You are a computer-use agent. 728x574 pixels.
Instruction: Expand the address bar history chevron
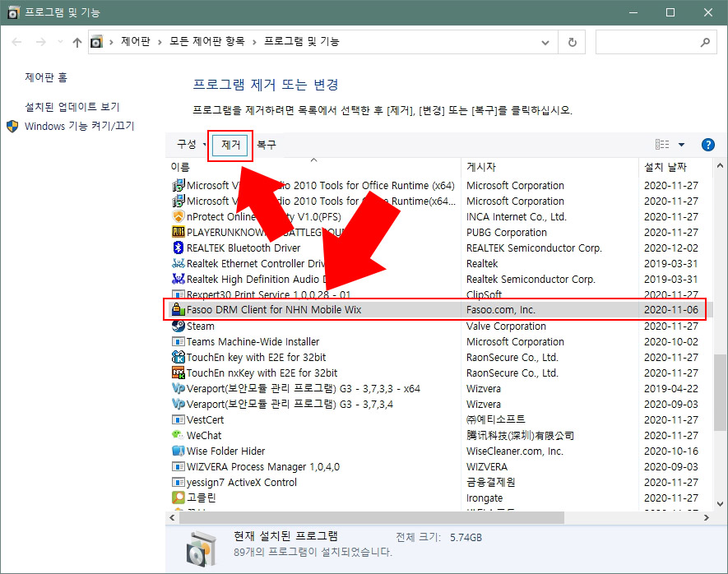pyautogui.click(x=545, y=41)
